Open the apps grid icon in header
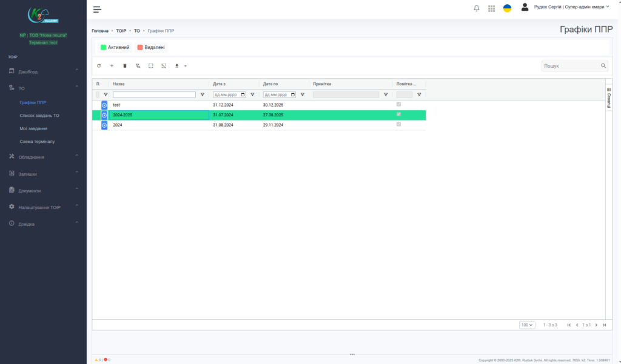Image resolution: width=621 pixels, height=364 pixels. [x=492, y=8]
